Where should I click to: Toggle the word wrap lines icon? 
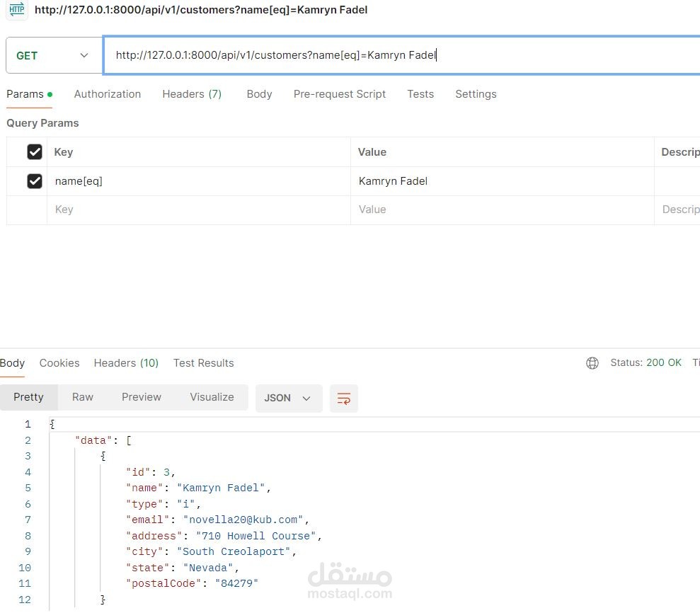click(x=344, y=399)
